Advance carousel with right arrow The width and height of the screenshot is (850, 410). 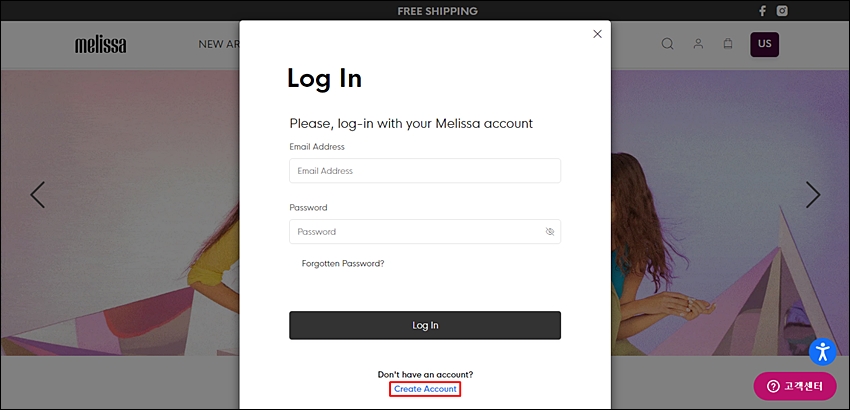(813, 195)
